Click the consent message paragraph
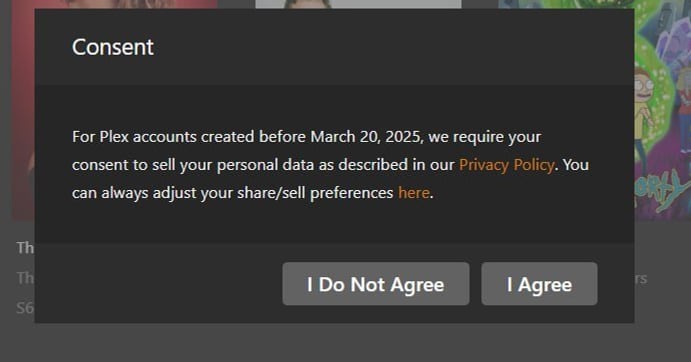 (x=330, y=165)
